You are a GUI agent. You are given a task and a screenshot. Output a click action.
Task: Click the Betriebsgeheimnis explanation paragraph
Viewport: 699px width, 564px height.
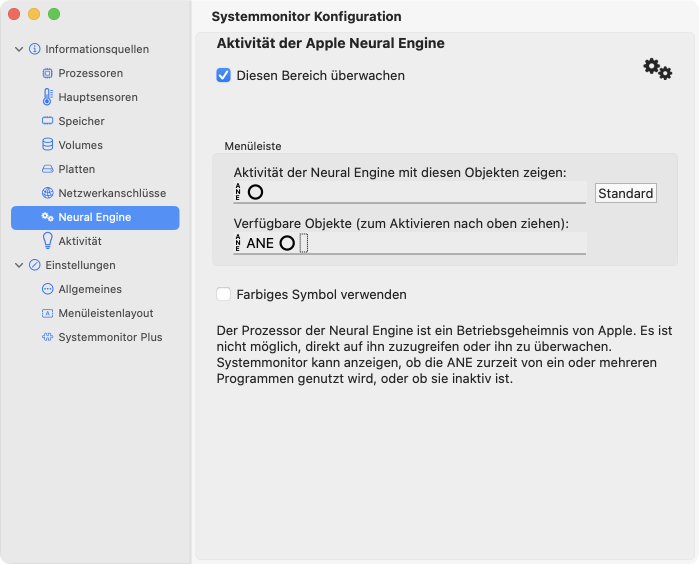tap(444, 354)
